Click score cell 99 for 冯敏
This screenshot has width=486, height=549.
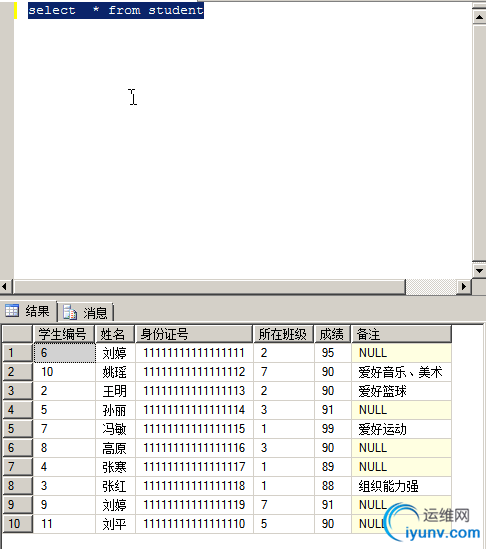(333, 429)
